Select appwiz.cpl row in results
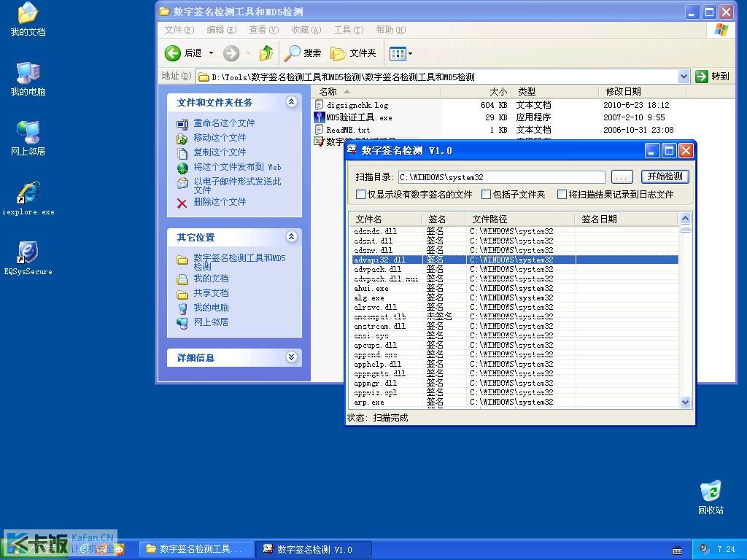 [514, 393]
